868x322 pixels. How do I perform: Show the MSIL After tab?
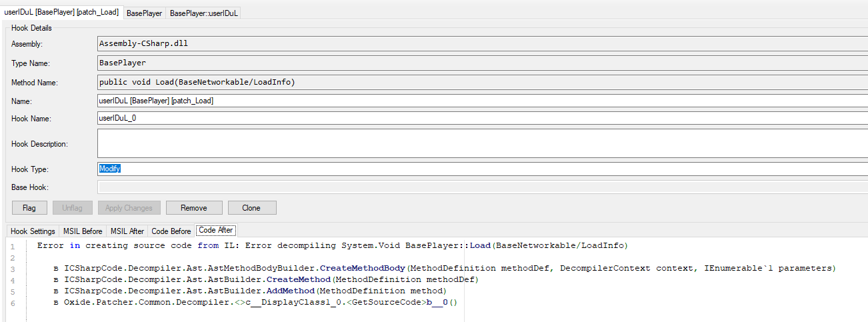[x=127, y=231]
